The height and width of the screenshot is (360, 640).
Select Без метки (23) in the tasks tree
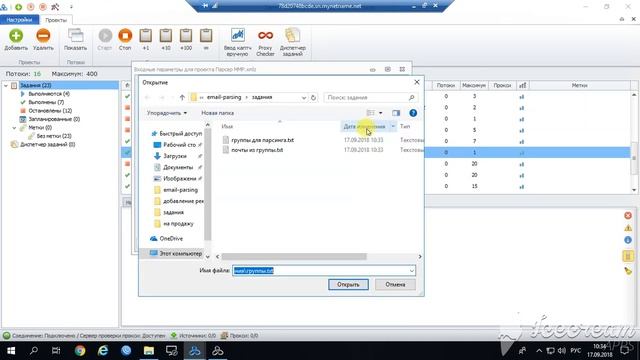[x=54, y=136]
